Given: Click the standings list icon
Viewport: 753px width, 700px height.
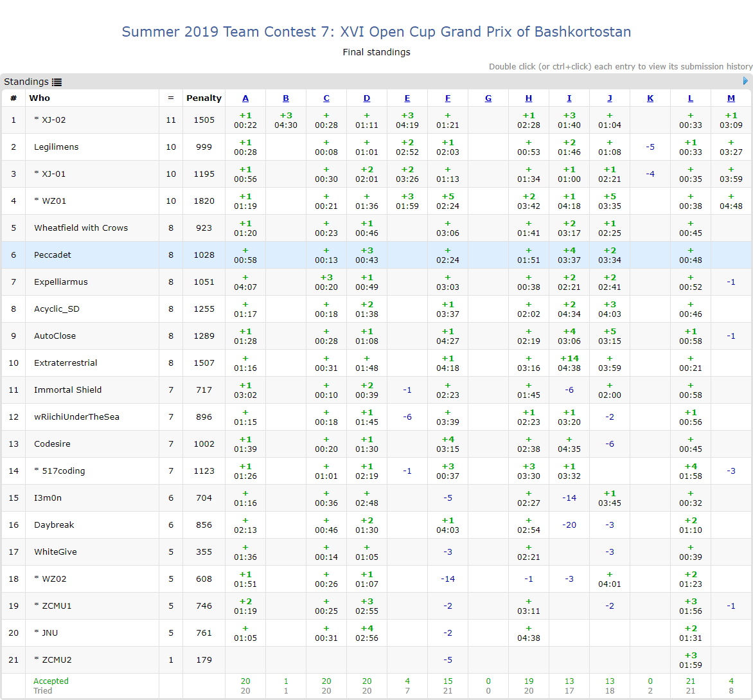Looking at the screenshot, I should [57, 82].
